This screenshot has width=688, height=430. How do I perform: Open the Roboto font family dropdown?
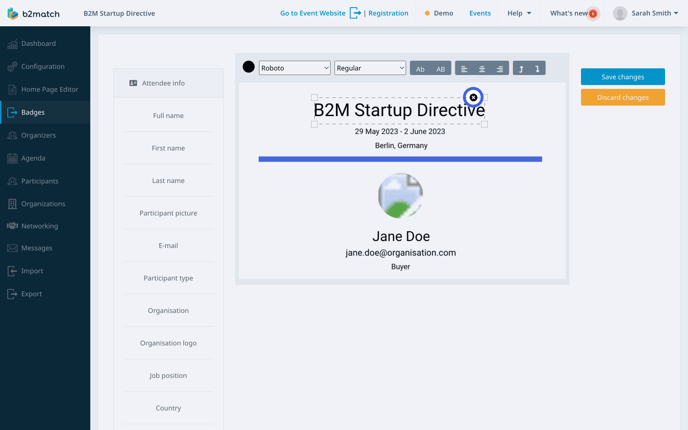pyautogui.click(x=294, y=68)
